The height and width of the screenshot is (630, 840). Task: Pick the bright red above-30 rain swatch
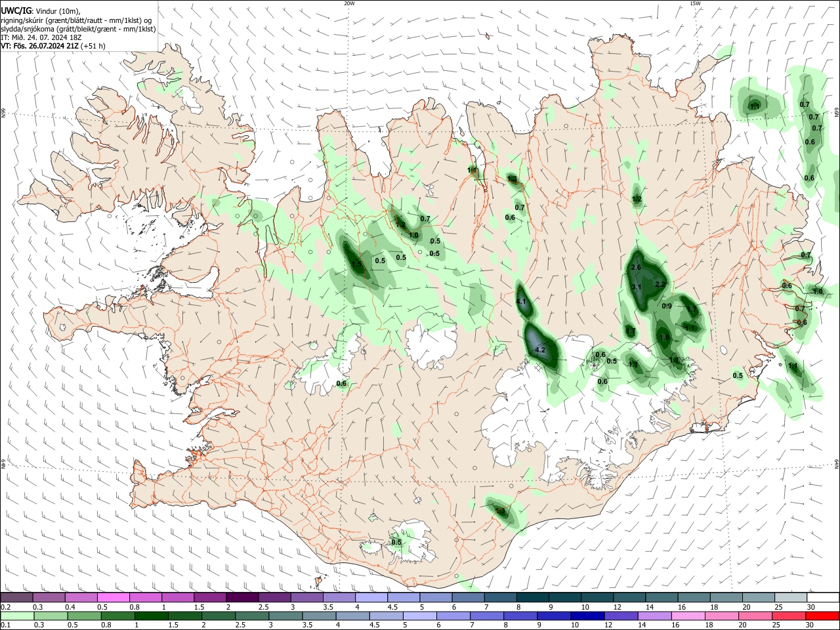click(821, 616)
